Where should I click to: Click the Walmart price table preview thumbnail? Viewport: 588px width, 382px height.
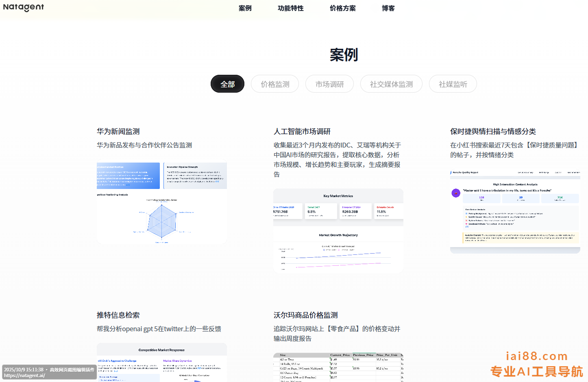pos(338,367)
